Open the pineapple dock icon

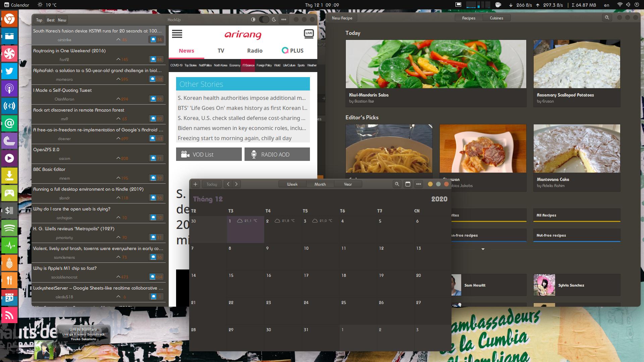[9, 263]
